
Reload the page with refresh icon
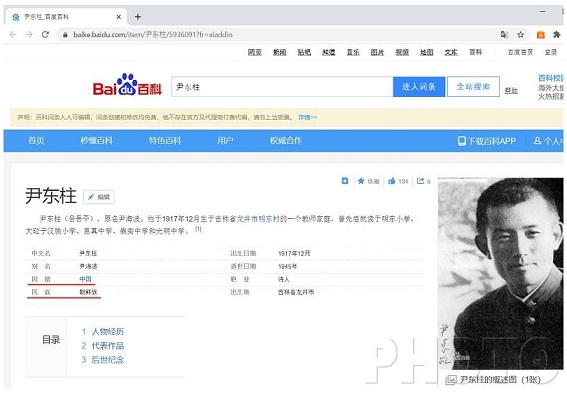click(45, 34)
